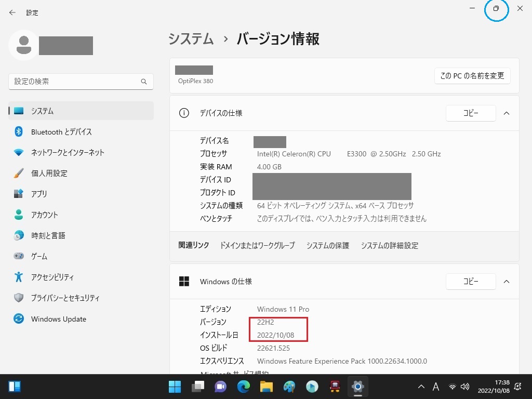The image size is (532, 399).
Task: Click the OptiPlex 380 model text
Action: pyautogui.click(x=195, y=81)
